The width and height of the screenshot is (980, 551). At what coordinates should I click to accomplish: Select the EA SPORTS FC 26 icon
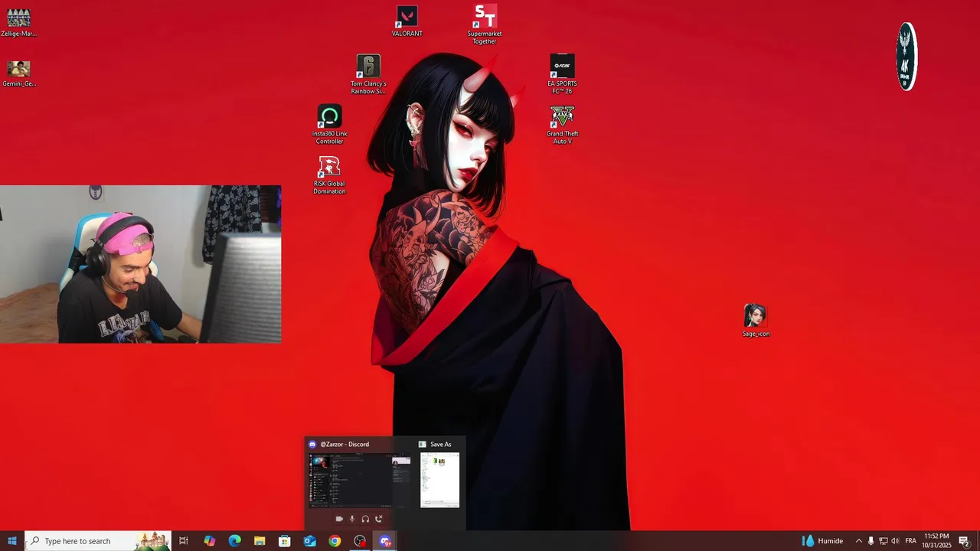coord(562,74)
